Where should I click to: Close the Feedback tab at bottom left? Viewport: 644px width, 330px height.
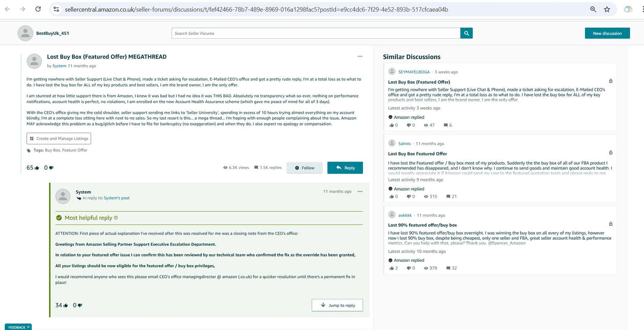(x=28, y=327)
